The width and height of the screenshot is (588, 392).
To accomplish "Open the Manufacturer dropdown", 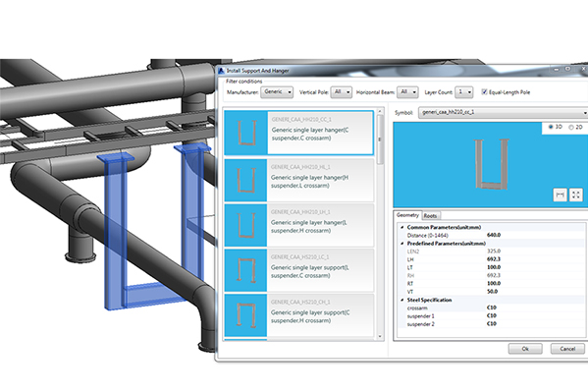I will click(x=277, y=92).
